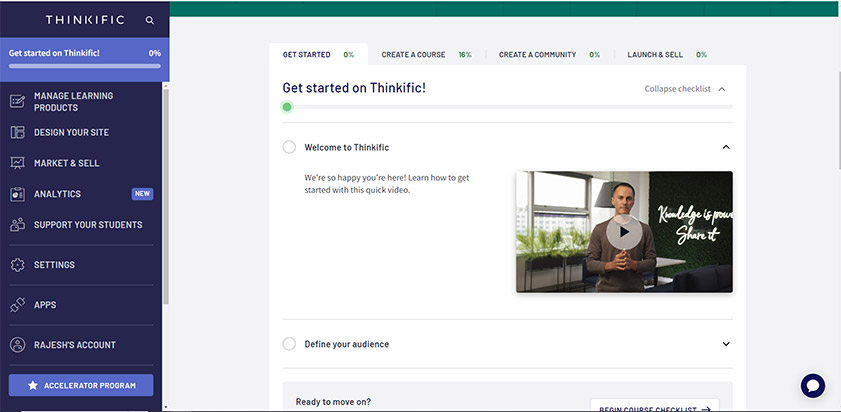
Task: Click the sidebar vertical scrollbar
Action: pyautogui.click(x=166, y=197)
